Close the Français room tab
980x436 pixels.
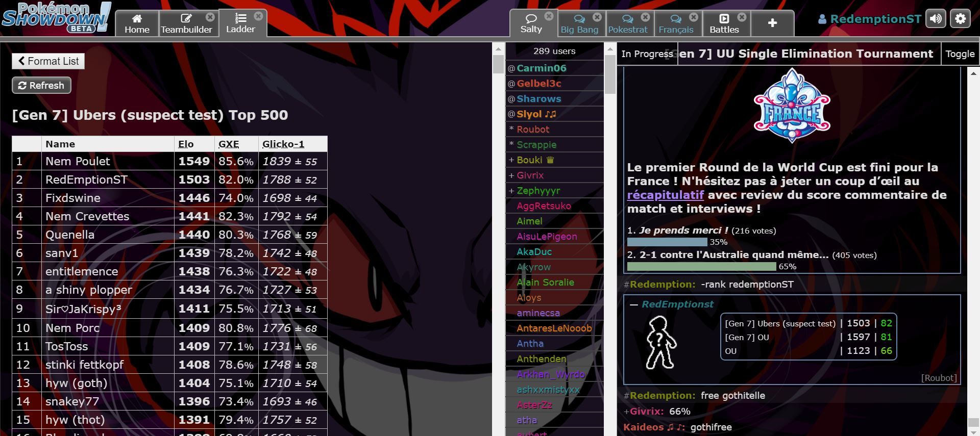[x=694, y=17]
